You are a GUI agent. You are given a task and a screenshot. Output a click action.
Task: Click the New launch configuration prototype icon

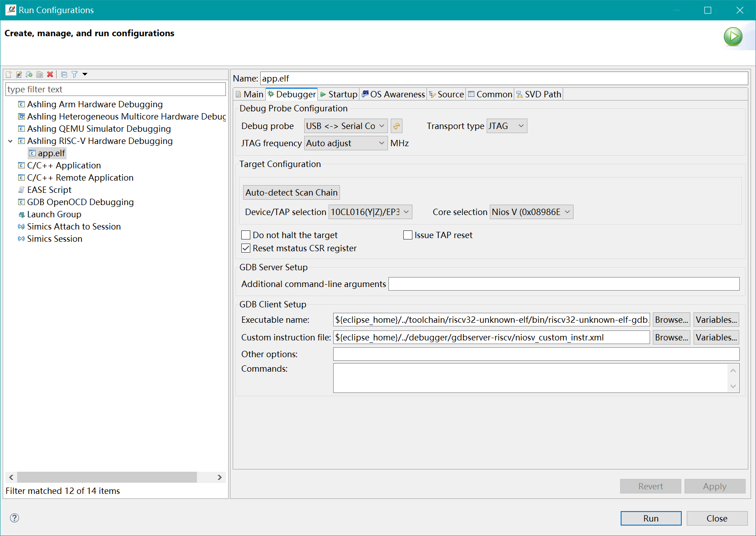pyautogui.click(x=19, y=74)
